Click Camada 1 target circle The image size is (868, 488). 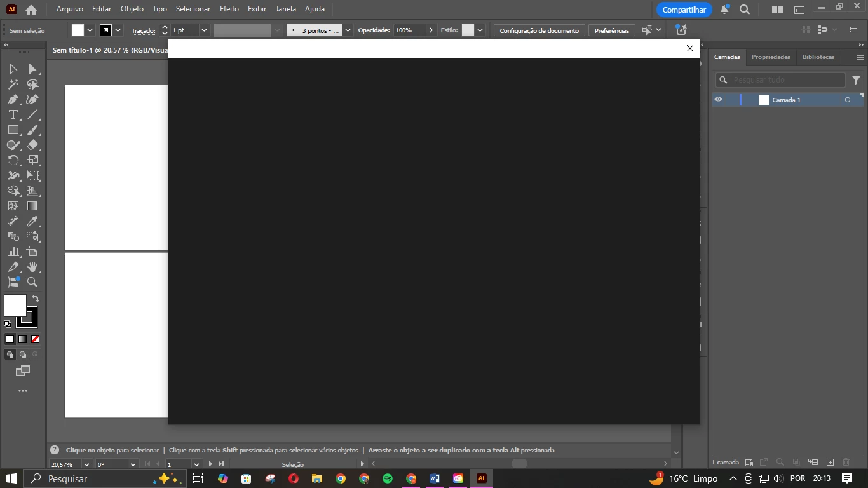click(x=847, y=100)
